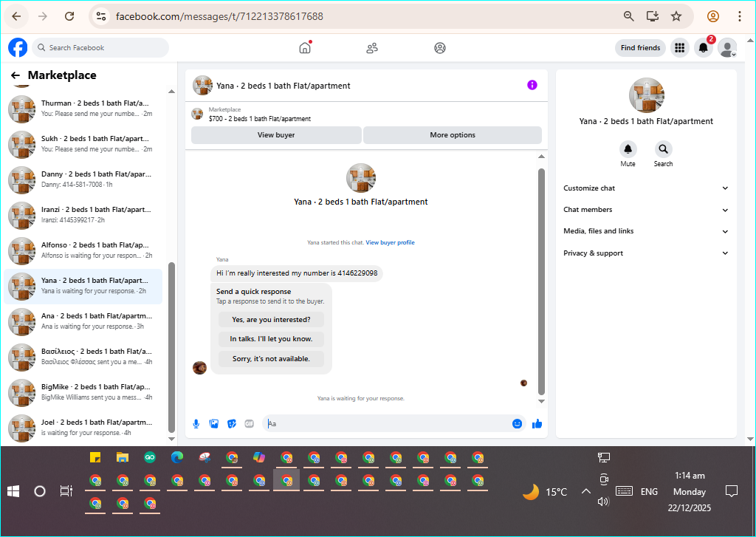Click the More options button
Image resolution: width=756 pixels, height=537 pixels.
[x=453, y=135]
